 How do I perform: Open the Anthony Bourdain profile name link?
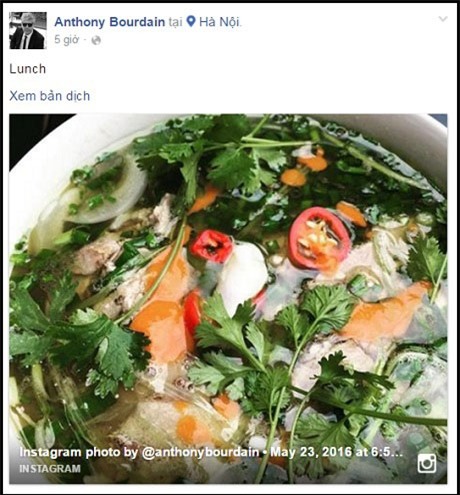(x=109, y=22)
